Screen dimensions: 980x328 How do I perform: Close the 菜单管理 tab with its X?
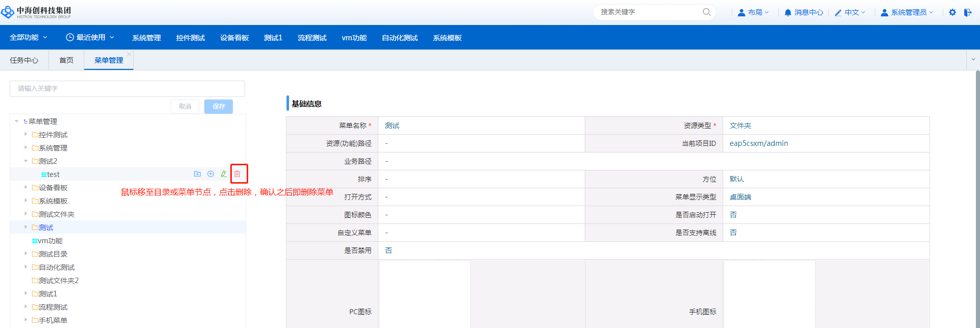[x=129, y=54]
